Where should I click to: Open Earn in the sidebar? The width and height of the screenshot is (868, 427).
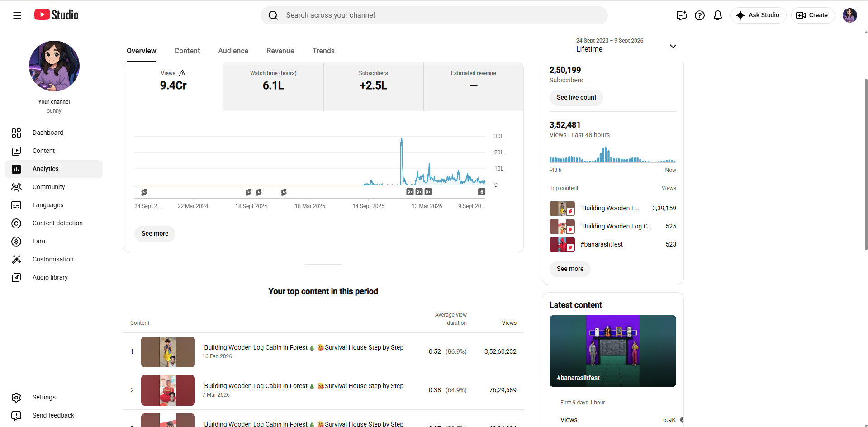point(54,241)
